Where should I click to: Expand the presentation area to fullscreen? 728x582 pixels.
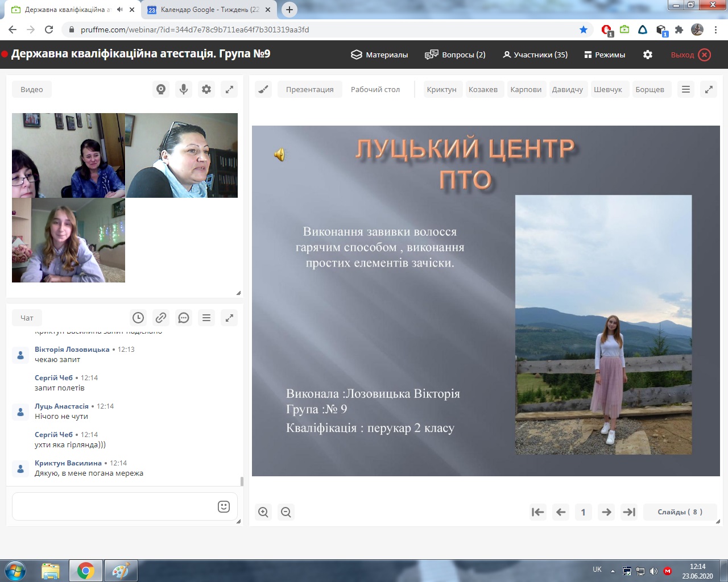tap(709, 89)
